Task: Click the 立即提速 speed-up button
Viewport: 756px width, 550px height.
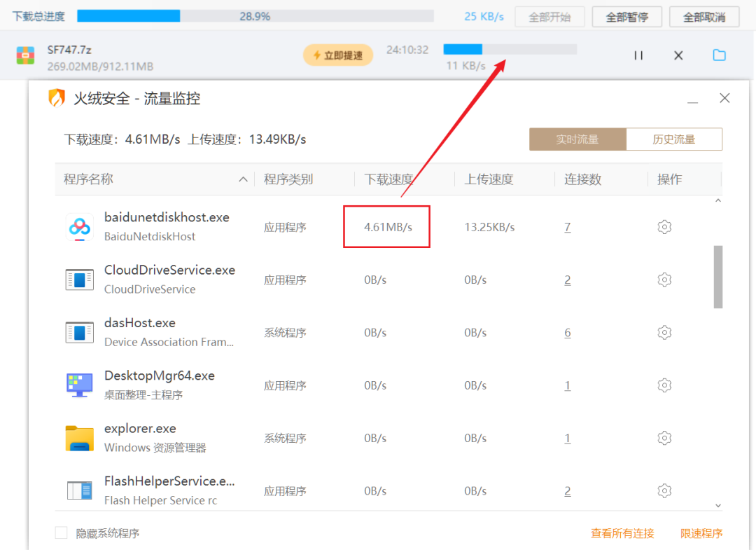Action: [337, 55]
